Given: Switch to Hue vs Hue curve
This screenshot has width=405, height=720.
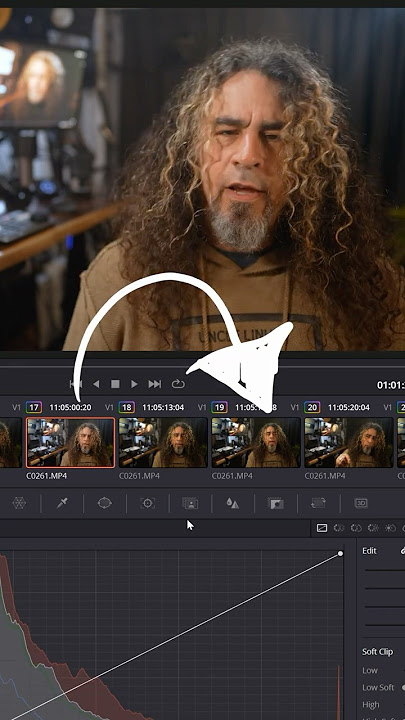Looking at the screenshot, I should (x=339, y=528).
